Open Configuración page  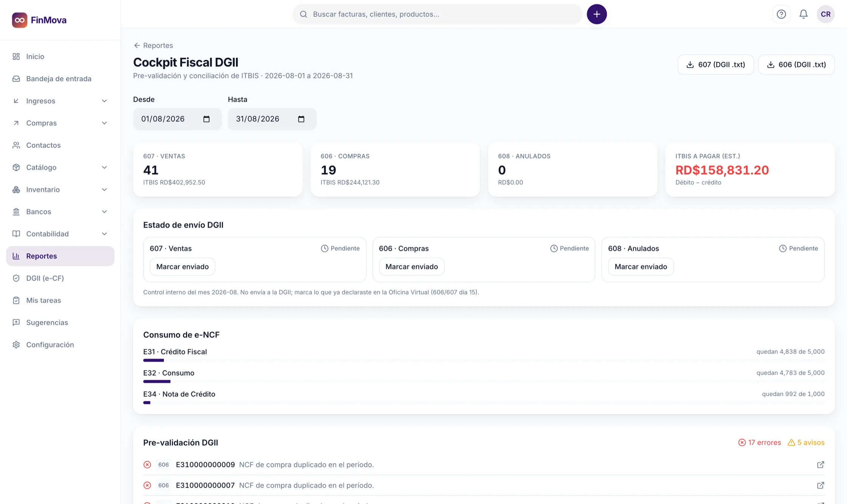[x=60, y=345]
